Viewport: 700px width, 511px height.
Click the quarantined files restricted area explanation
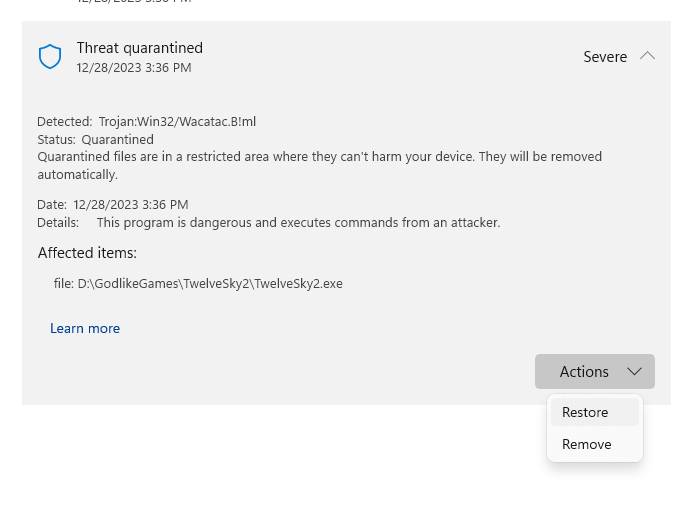[320, 166]
